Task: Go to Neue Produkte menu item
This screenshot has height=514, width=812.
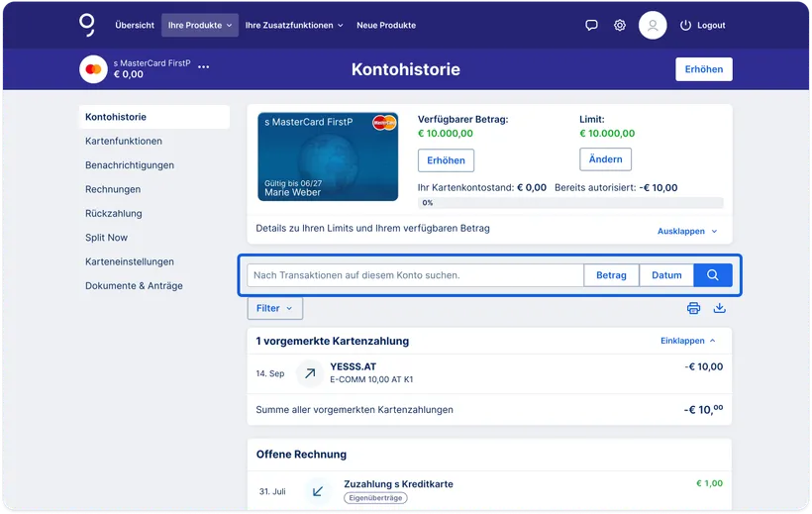Action: click(386, 25)
